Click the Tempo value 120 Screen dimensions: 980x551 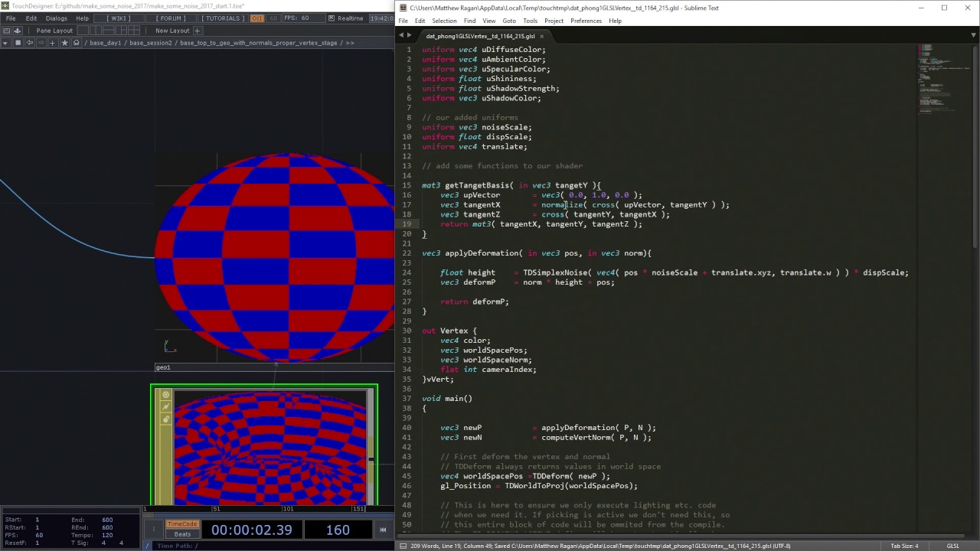point(107,535)
